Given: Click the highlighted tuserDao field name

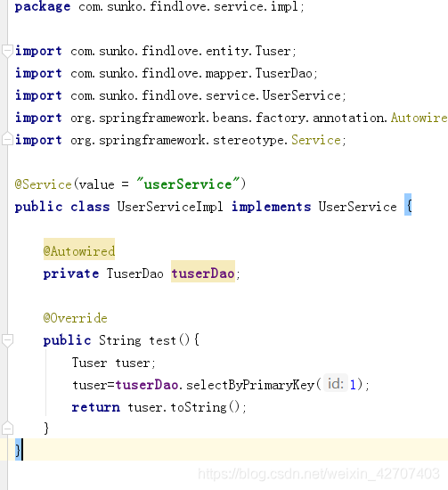Looking at the screenshot, I should click(x=203, y=271).
